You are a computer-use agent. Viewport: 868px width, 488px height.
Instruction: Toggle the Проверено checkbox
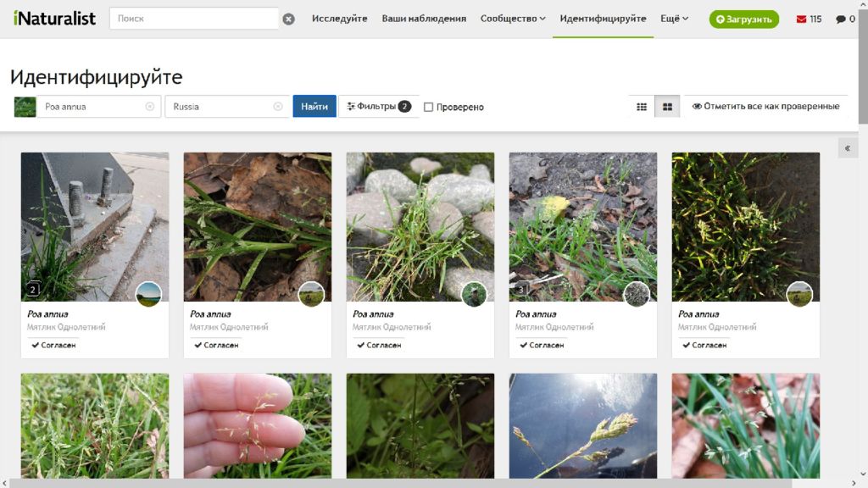coord(428,107)
